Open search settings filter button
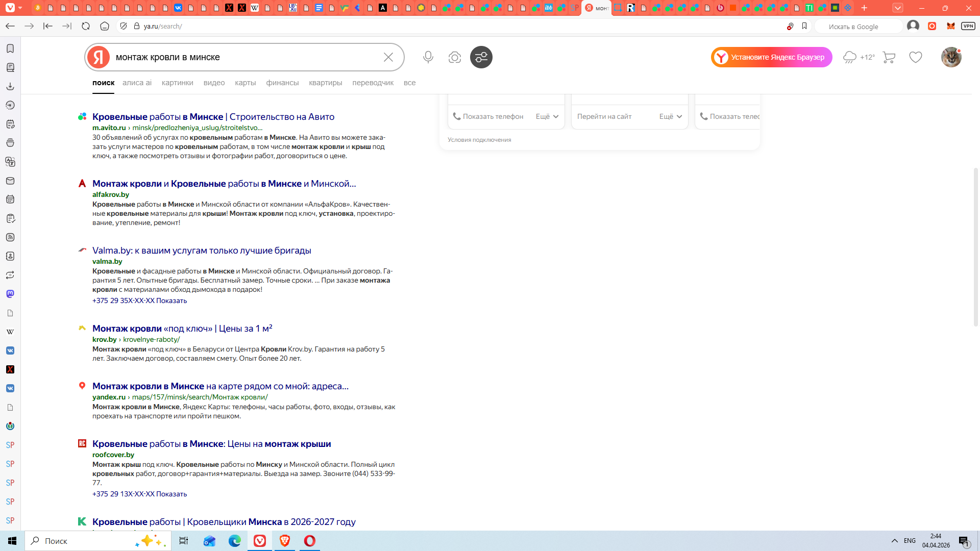Image resolution: width=980 pixels, height=551 pixels. point(481,57)
